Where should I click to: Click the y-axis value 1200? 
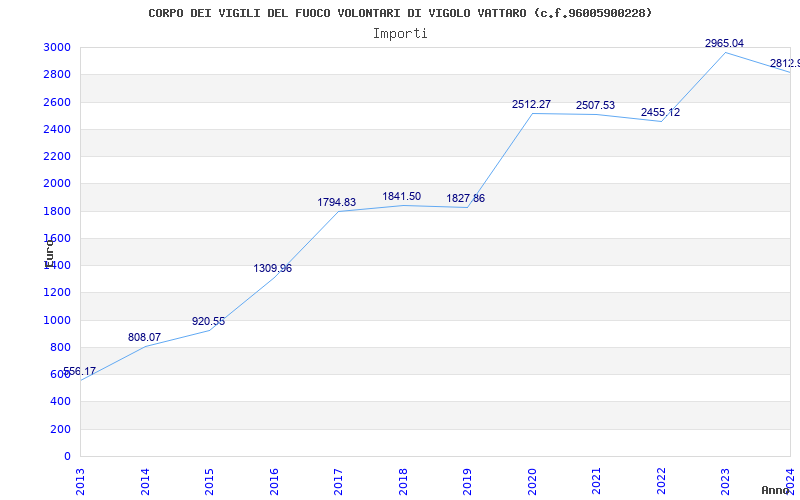57,293
